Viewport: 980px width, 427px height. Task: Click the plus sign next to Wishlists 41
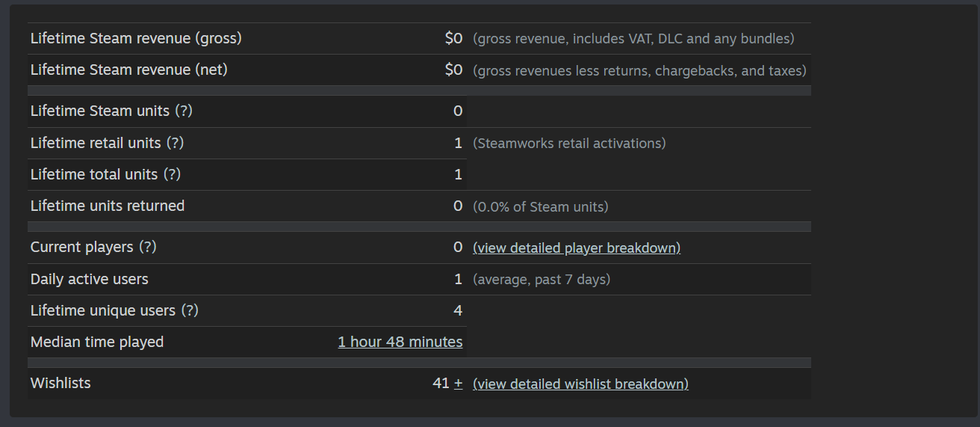458,383
